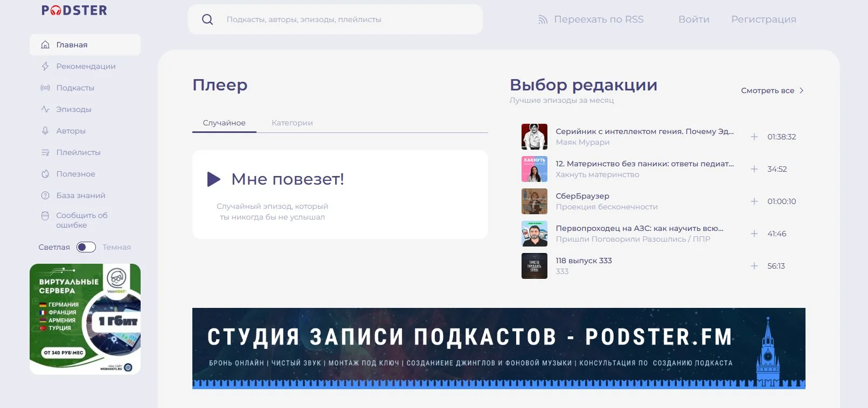Click the 34:52 duration value
The image size is (868, 408).
pos(777,169)
